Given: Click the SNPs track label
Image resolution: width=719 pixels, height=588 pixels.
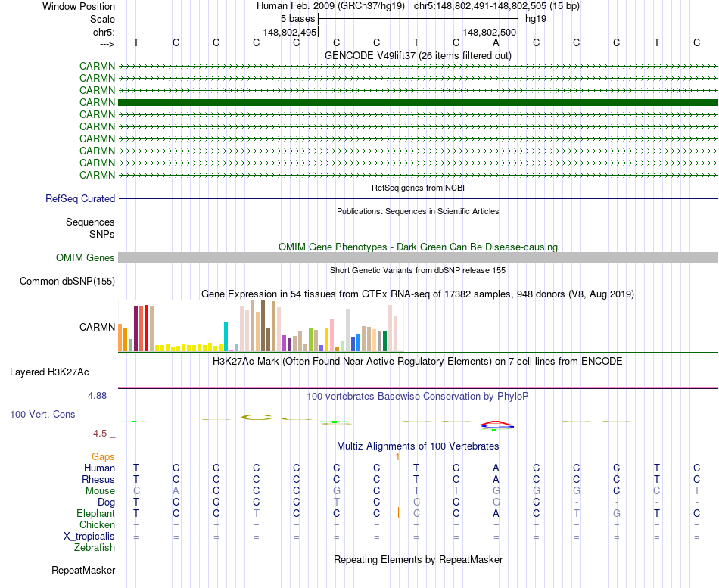Looking at the screenshot, I should [102, 234].
